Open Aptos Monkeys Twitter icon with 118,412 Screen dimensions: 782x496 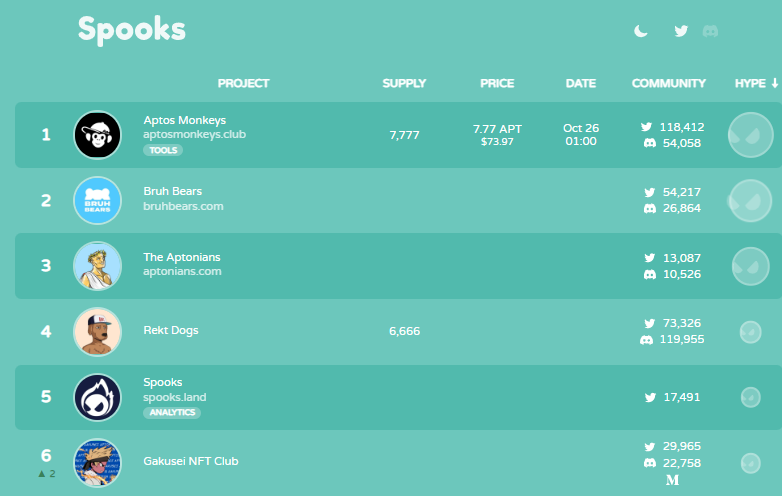click(646, 127)
